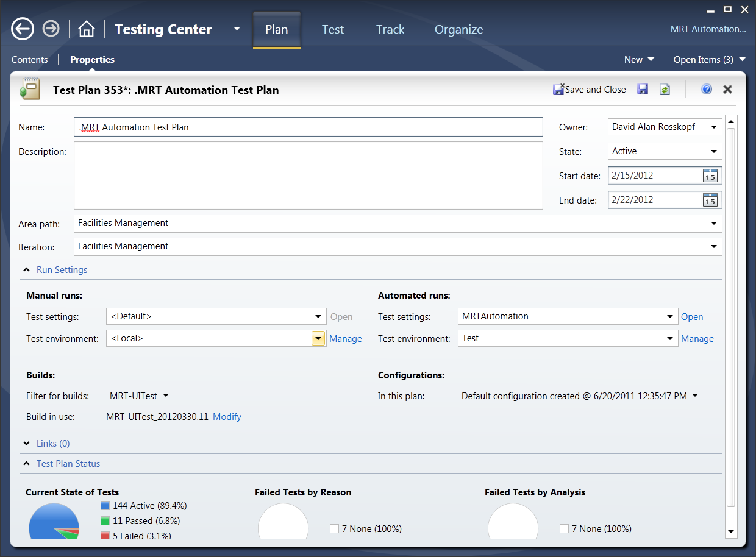Open the Open Items (3) dropdown
The width and height of the screenshot is (756, 557).
(x=710, y=60)
